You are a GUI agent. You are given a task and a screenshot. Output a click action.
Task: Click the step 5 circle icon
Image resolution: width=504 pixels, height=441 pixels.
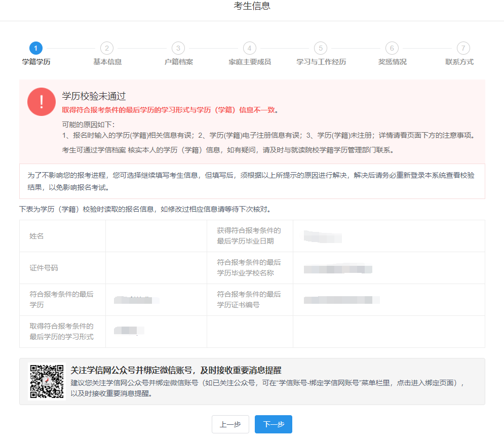[321, 48]
